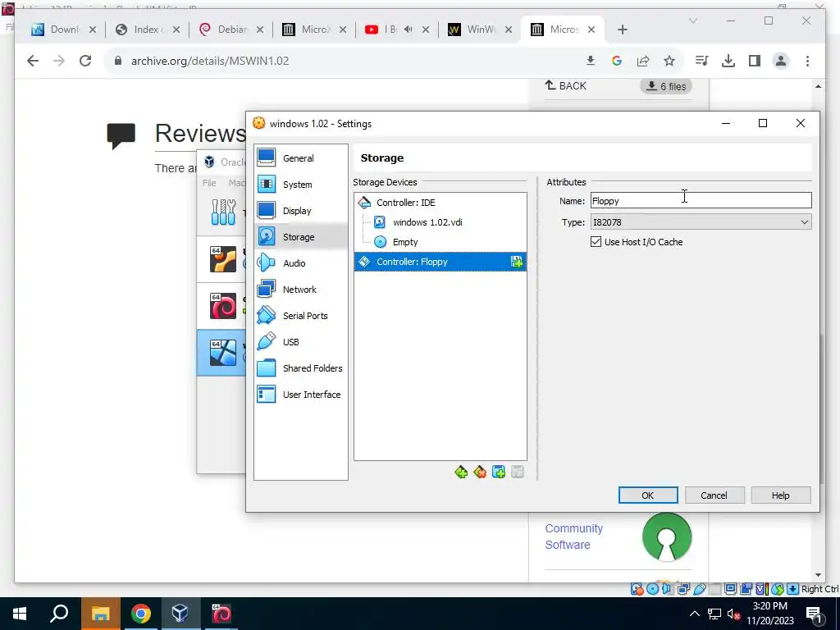Open the File menu in VirtualBox Manager
This screenshot has width=840, height=630.
click(x=209, y=183)
